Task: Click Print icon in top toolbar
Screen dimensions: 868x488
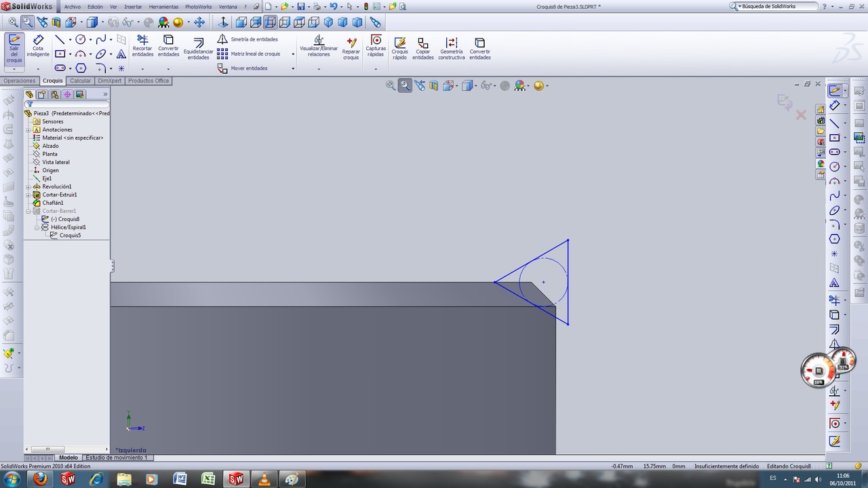Action: (x=317, y=6)
